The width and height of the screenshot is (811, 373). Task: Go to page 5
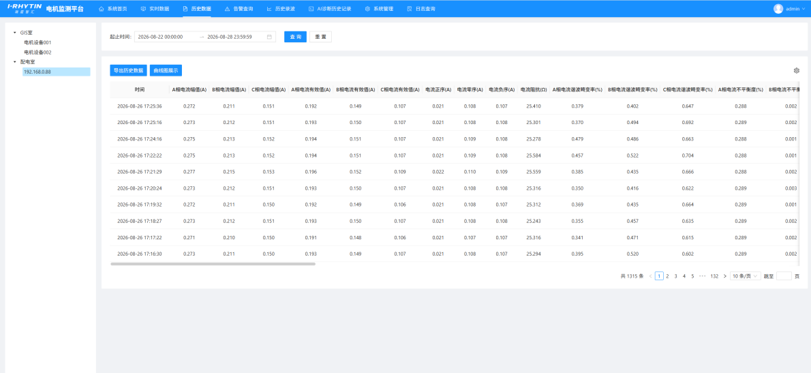click(692, 276)
